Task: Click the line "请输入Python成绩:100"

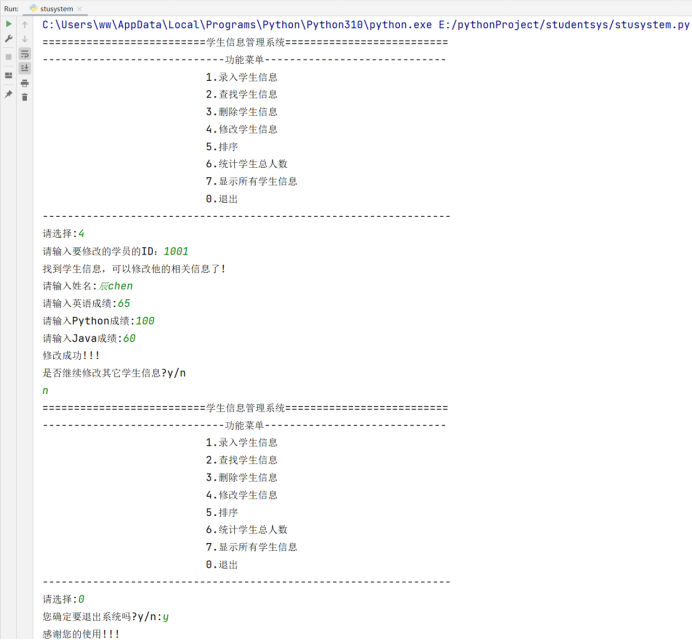Action: 98,321
